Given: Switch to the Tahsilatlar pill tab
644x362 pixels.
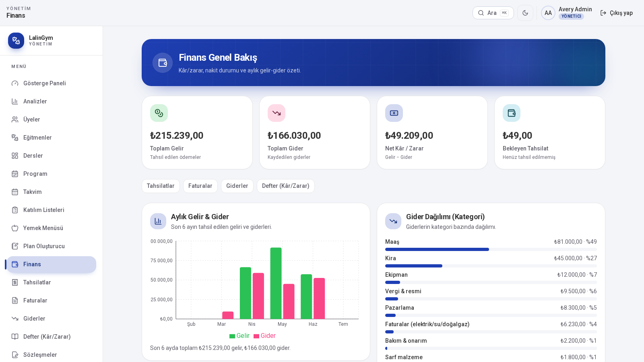Looking at the screenshot, I should [x=161, y=186].
